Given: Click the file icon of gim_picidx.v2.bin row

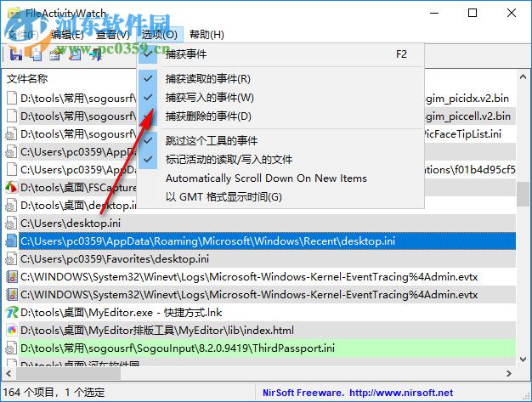Looking at the screenshot, I should (11, 98).
